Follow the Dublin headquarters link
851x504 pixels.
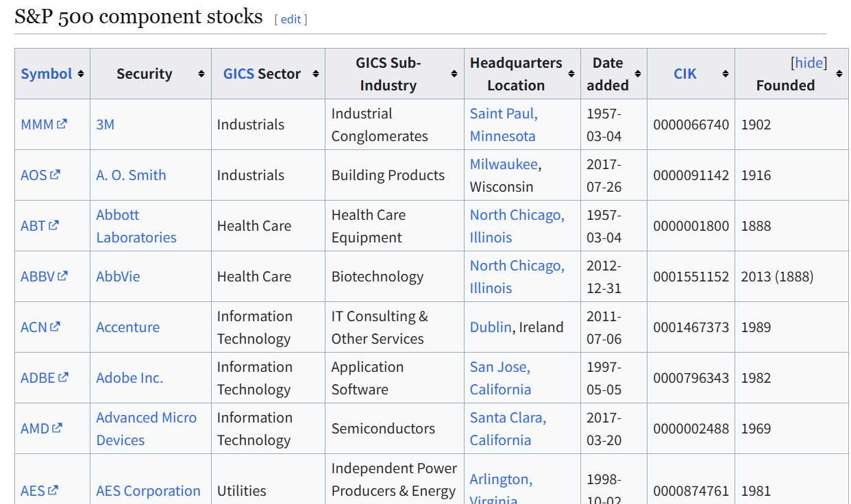point(490,327)
